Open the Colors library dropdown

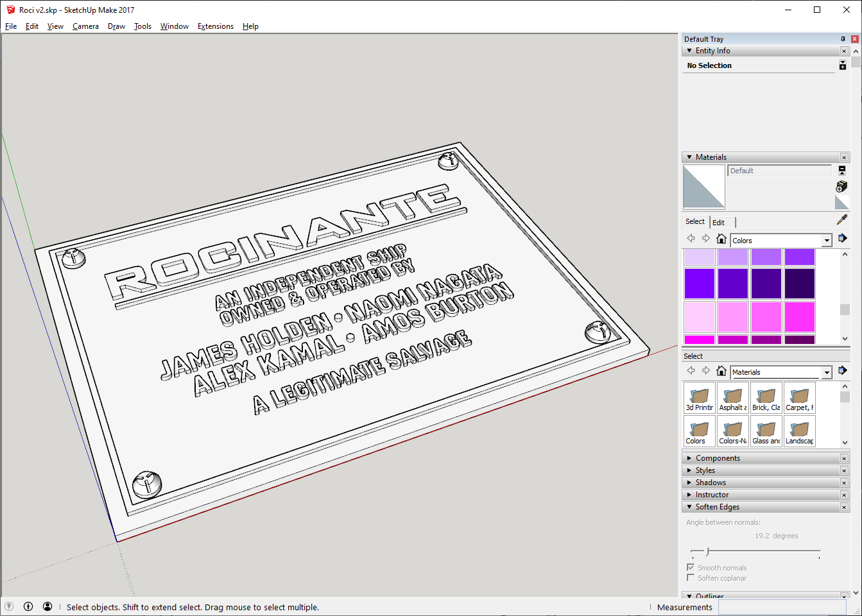[x=827, y=240]
